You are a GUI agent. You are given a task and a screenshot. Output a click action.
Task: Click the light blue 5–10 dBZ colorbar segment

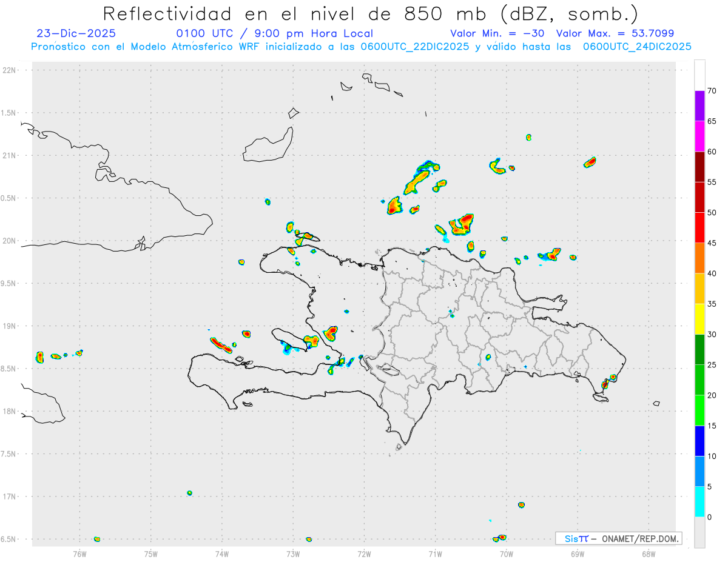point(699,472)
